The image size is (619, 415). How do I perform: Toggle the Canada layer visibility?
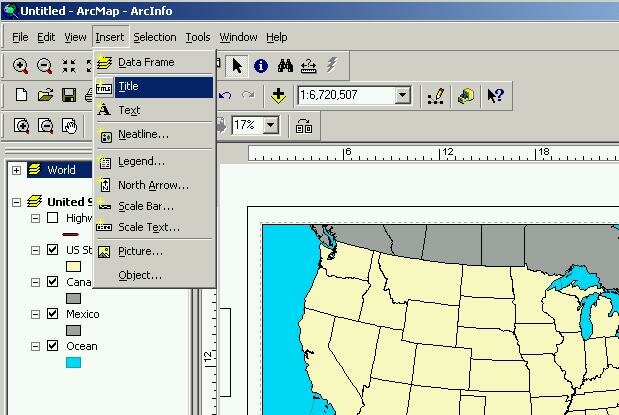coord(53,282)
